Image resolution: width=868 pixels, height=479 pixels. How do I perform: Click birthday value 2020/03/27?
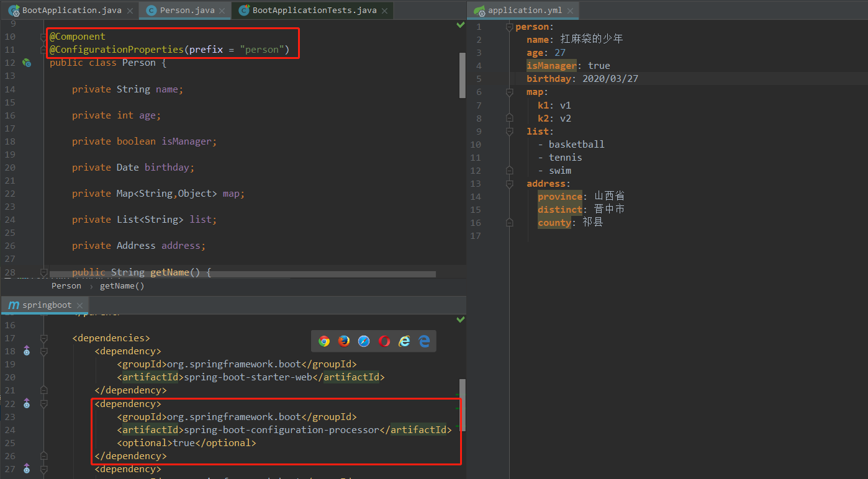610,79
